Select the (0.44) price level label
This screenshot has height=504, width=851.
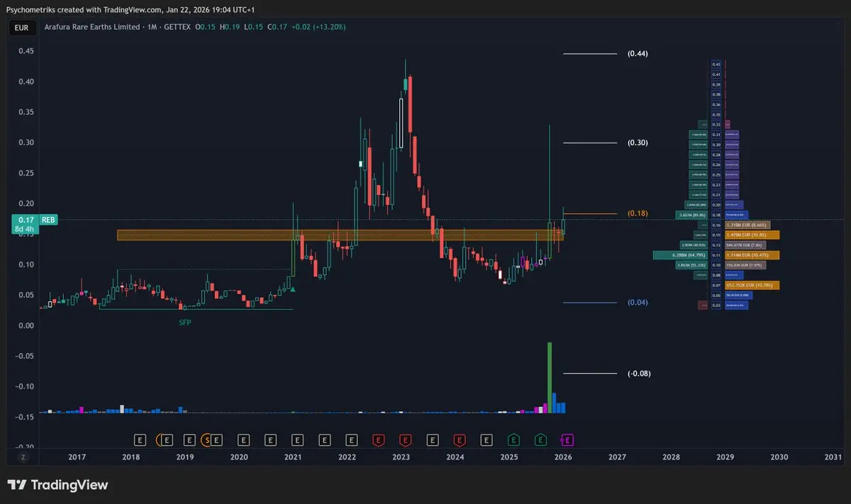pos(638,54)
